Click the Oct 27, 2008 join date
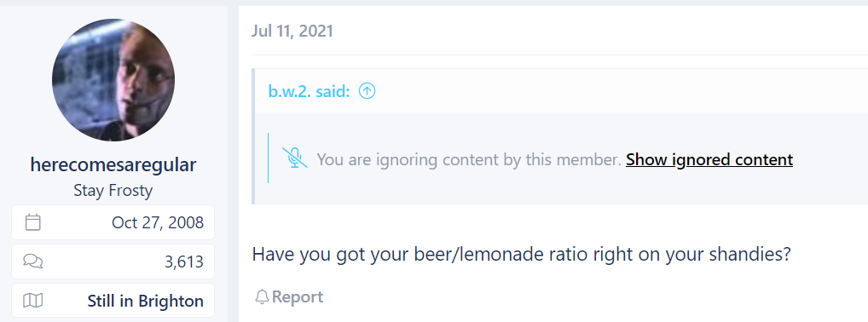Screen dimensions: 868x322 click(158, 222)
